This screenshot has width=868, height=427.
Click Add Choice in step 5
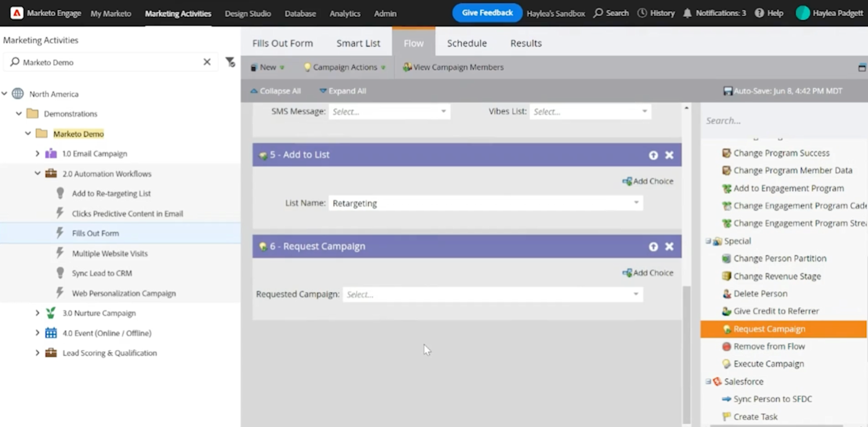click(648, 181)
